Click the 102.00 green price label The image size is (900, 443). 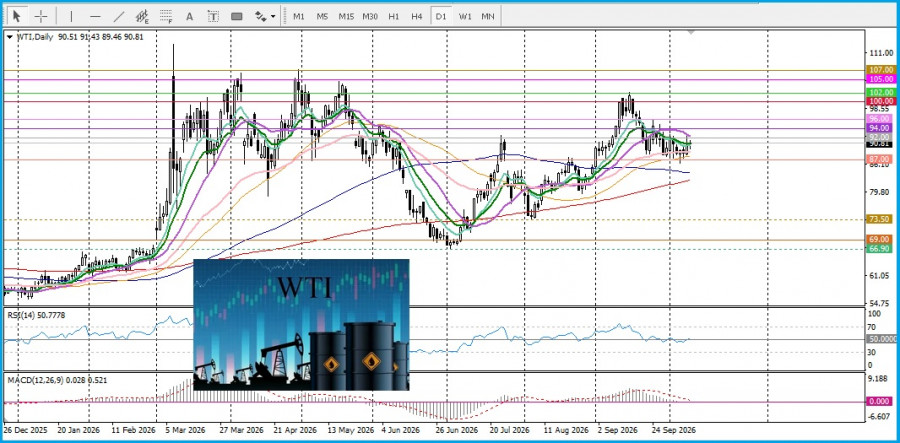point(881,92)
